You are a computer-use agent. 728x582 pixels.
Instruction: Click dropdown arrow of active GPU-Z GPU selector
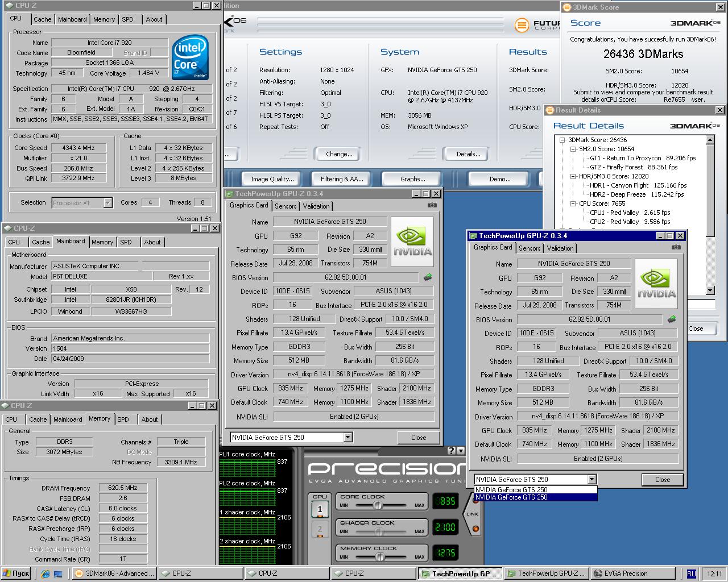tap(591, 479)
